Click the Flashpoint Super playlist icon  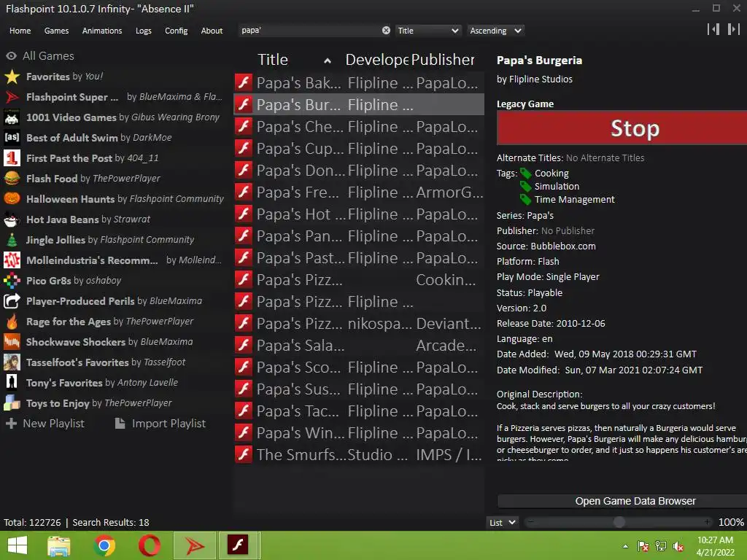tap(12, 97)
